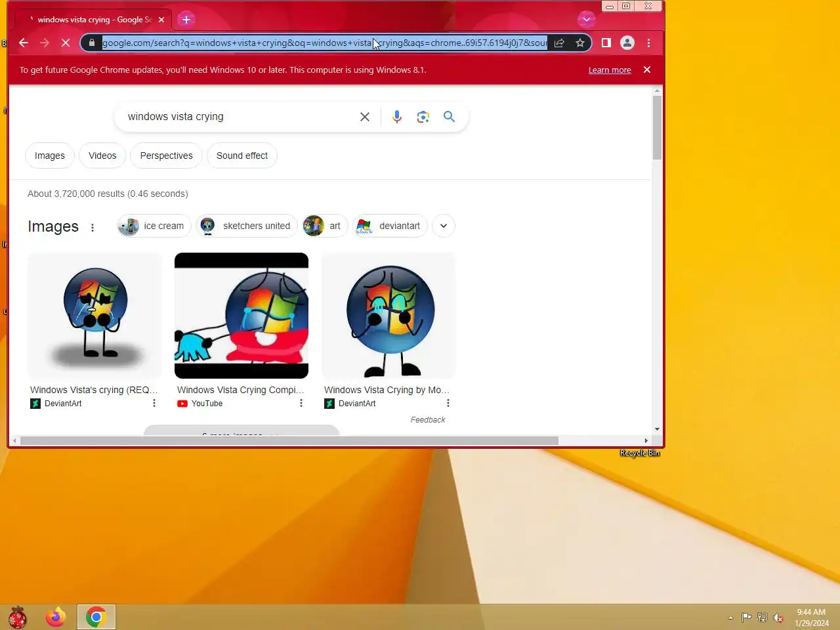This screenshot has height=630, width=840.
Task: Open the muted volume tray icon
Action: click(778, 618)
